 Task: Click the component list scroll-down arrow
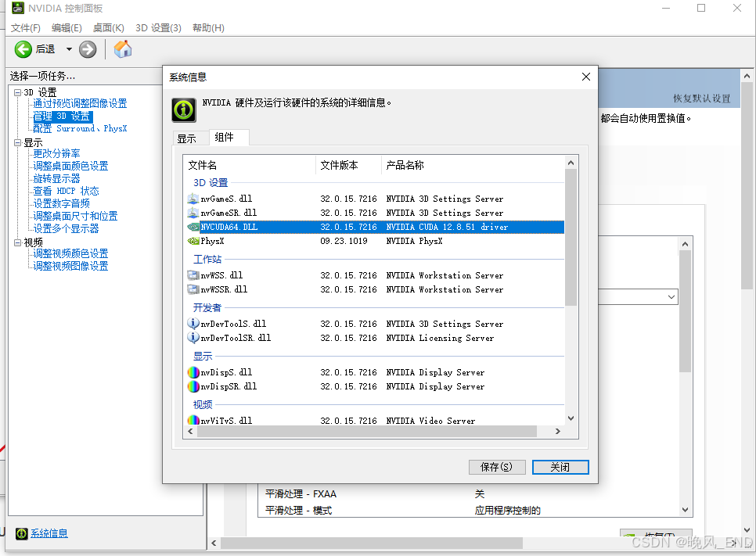tap(571, 418)
